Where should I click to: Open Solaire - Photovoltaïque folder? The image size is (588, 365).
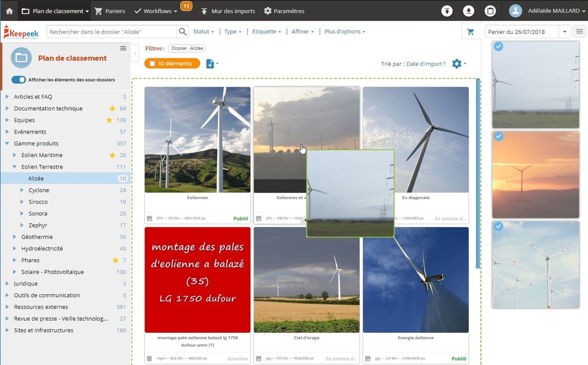[x=53, y=272]
